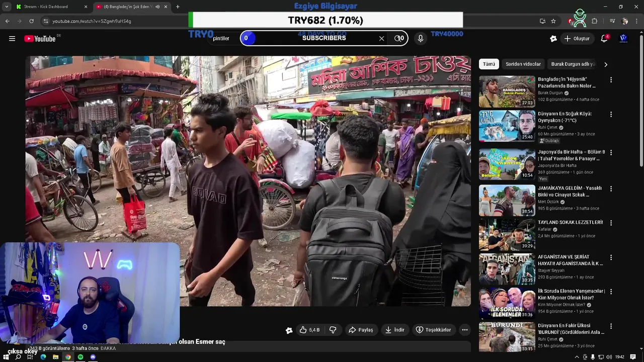644x362 pixels.
Task: Open TAYLAND SOKAK LEZZETLERİ video title
Action: point(570,222)
